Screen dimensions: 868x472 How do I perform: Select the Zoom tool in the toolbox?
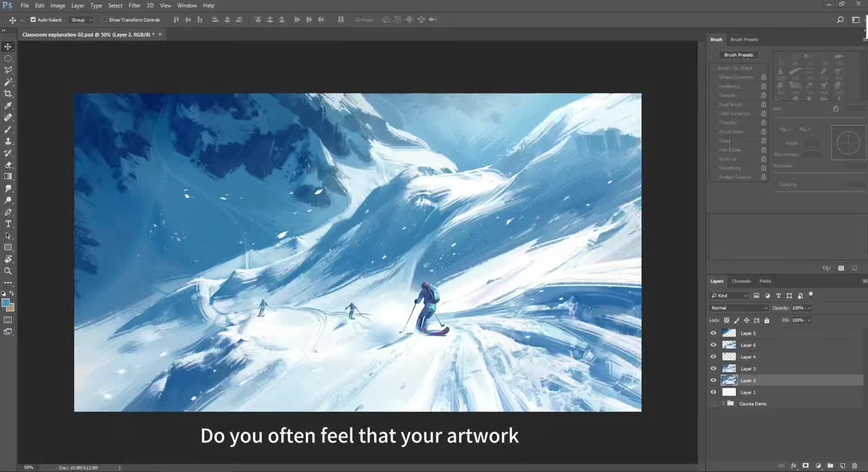pyautogui.click(x=8, y=271)
